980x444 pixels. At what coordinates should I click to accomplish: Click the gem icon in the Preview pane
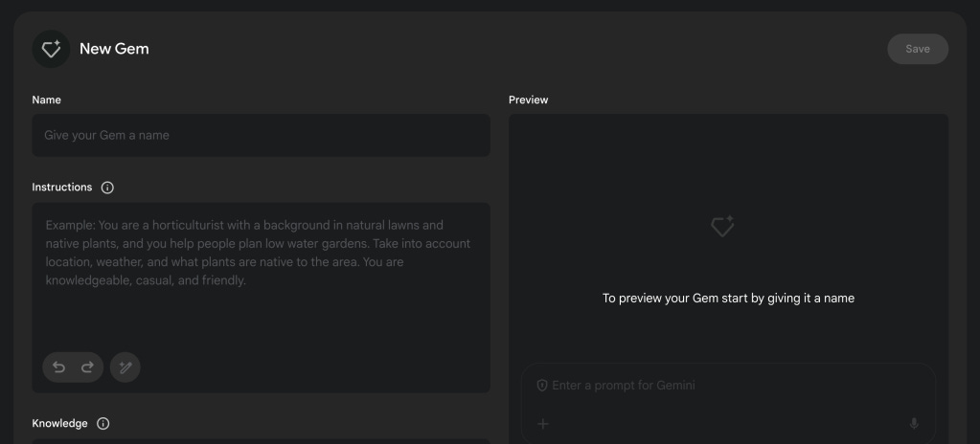[722, 226]
